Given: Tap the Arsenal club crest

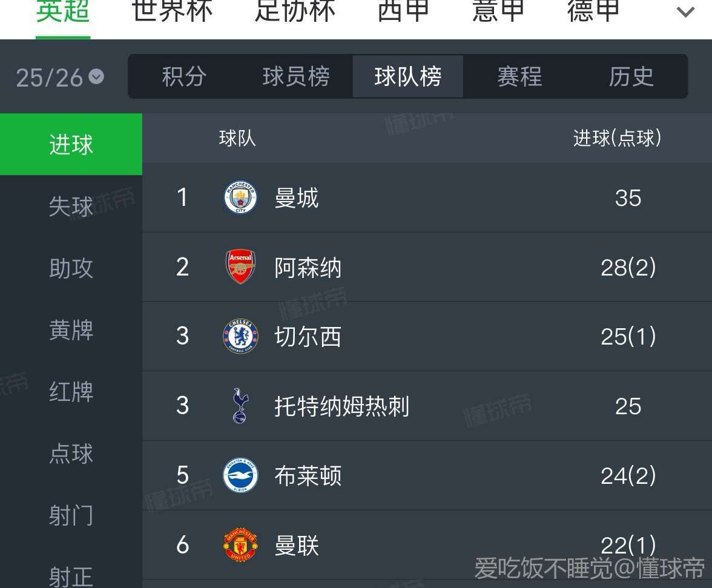Looking at the screenshot, I should pyautogui.click(x=240, y=267).
